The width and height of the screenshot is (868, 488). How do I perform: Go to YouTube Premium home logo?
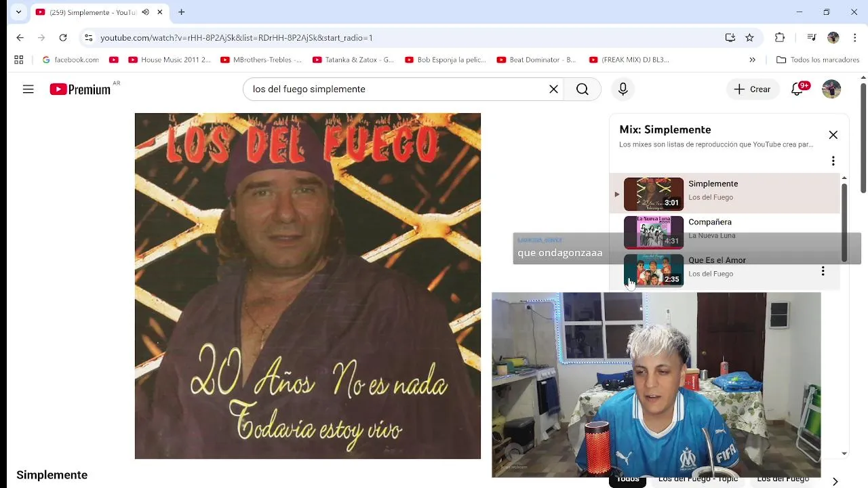80,89
